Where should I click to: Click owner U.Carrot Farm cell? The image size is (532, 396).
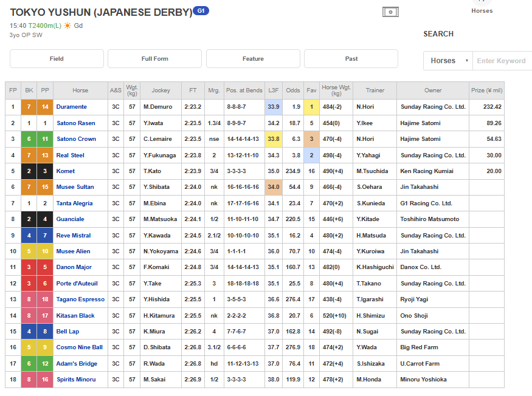pos(433,363)
